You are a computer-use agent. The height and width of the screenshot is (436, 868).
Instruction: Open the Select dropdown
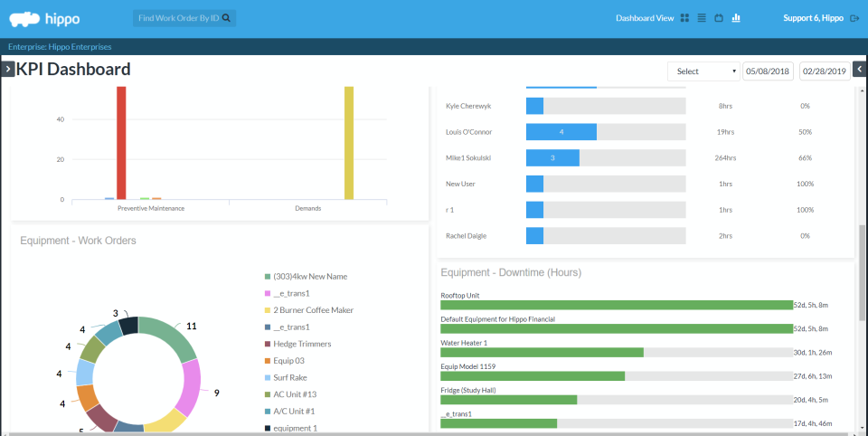point(703,71)
